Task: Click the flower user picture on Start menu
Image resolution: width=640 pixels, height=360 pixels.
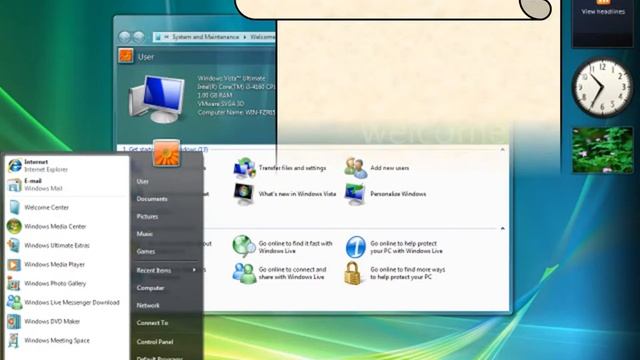Action: coord(167,153)
